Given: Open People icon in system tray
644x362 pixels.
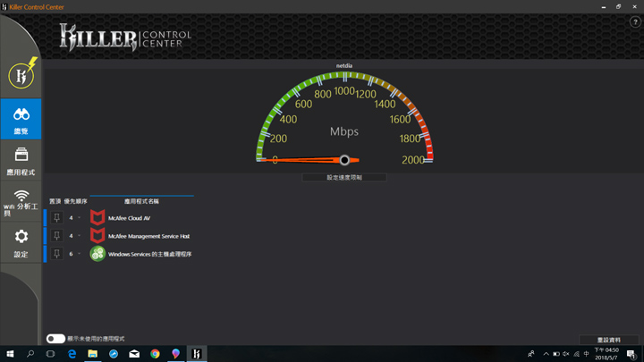Looking at the screenshot, I should [x=531, y=354].
